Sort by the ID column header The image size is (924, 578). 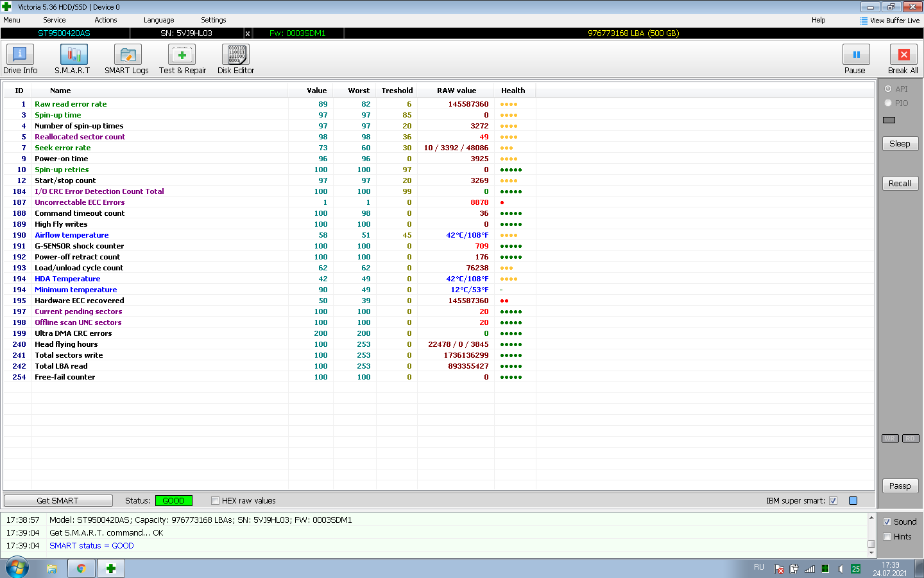(x=19, y=91)
